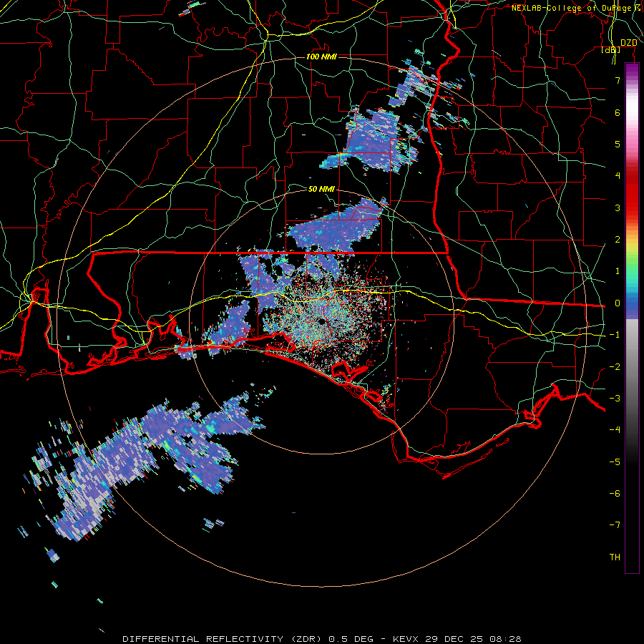Click the 50 NMI range ring label
The width and height of the screenshot is (644, 644).
coord(321,189)
